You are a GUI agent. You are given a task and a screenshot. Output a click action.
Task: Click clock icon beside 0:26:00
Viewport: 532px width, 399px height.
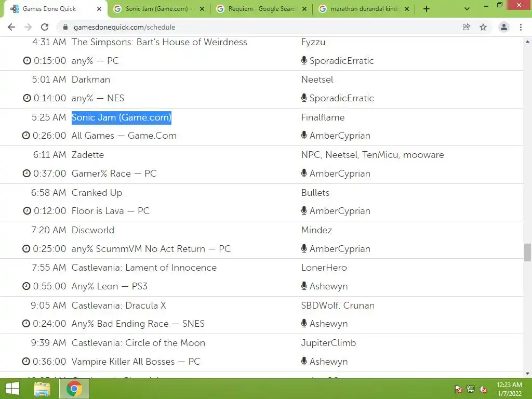(x=26, y=136)
